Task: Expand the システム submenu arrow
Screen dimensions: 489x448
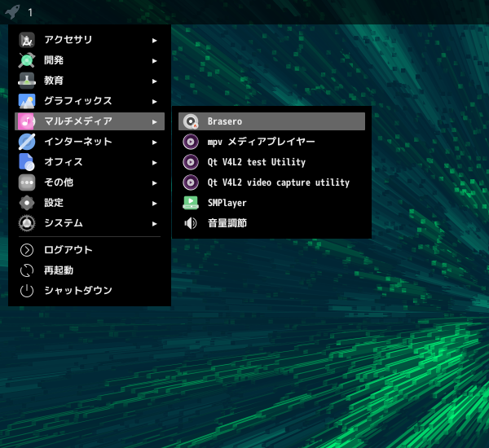Action: [x=155, y=224]
